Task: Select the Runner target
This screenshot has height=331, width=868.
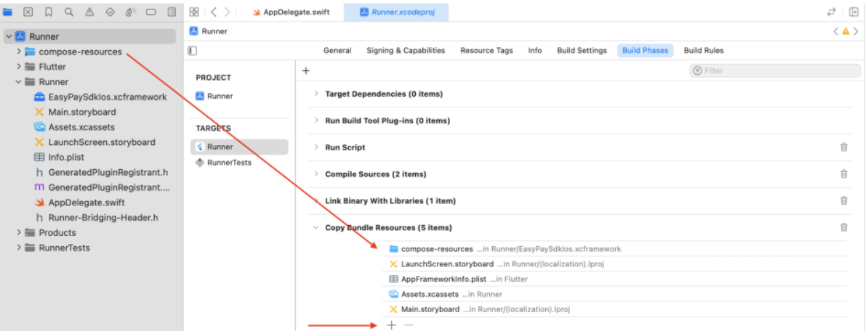Action: (239, 147)
